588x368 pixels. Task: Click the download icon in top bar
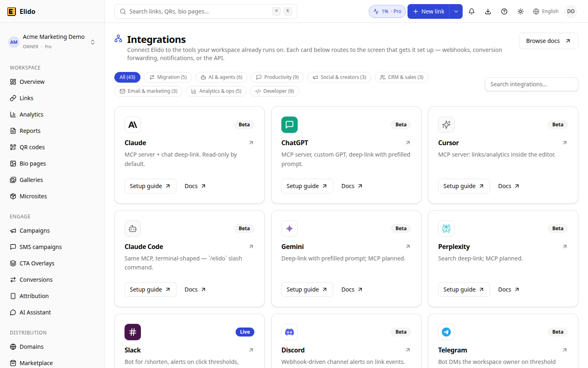(488, 11)
